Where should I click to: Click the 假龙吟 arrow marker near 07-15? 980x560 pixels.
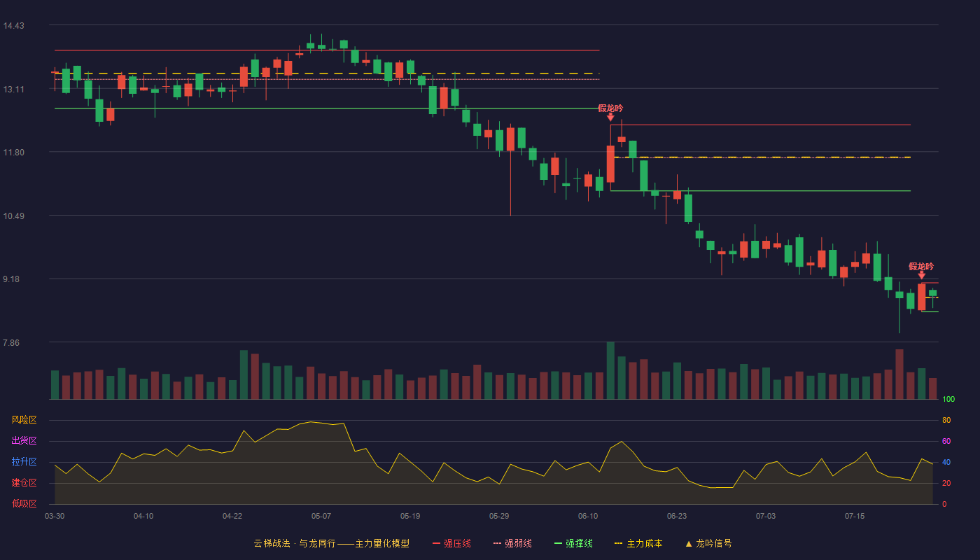[x=921, y=276]
